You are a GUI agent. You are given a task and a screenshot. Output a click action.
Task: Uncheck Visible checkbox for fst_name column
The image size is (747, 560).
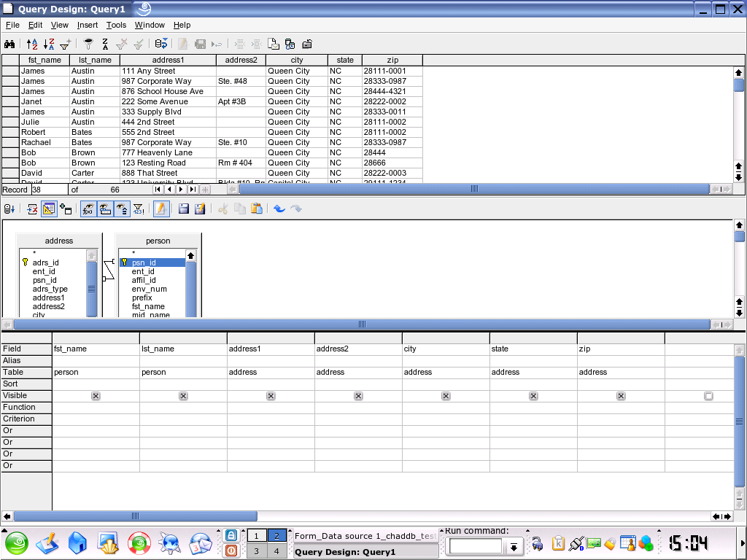96,396
